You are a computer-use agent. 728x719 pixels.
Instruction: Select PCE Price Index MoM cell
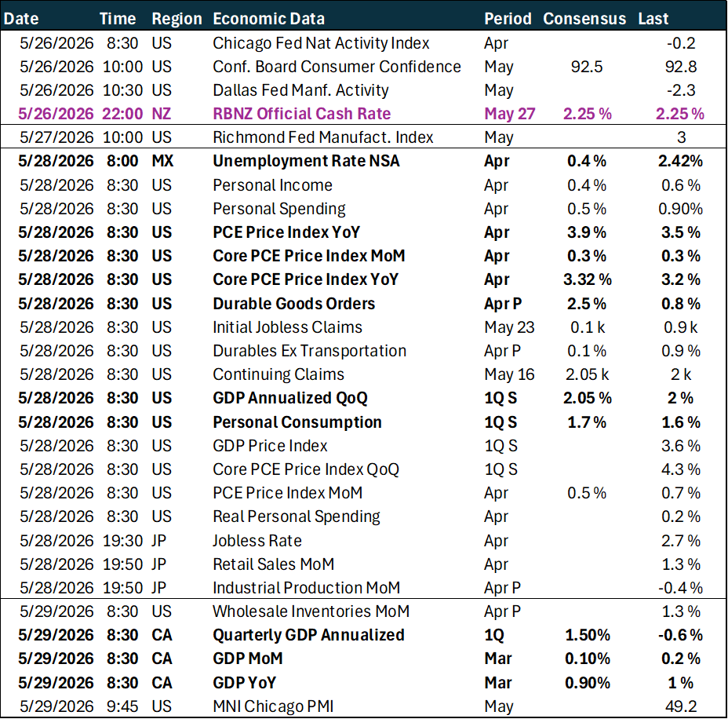pyautogui.click(x=287, y=493)
